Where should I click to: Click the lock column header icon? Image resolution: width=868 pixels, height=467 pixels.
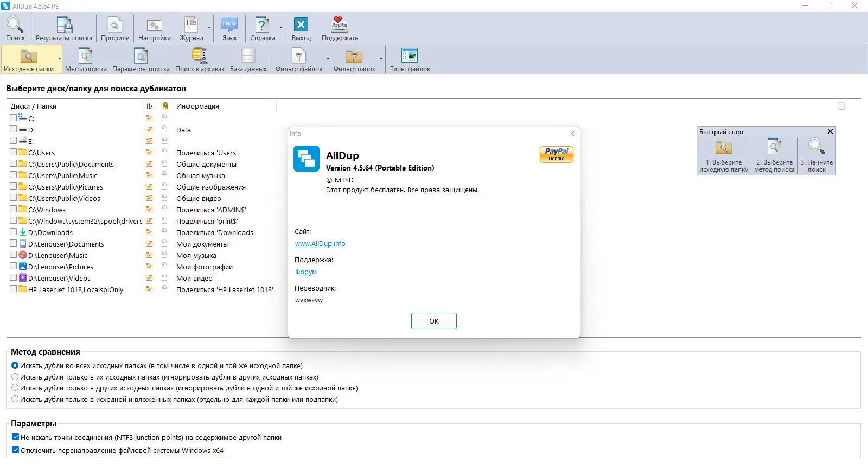(x=165, y=106)
